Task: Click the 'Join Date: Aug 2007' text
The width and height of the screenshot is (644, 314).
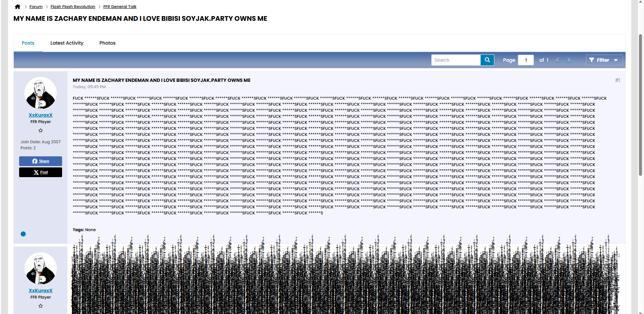Action: (x=41, y=142)
